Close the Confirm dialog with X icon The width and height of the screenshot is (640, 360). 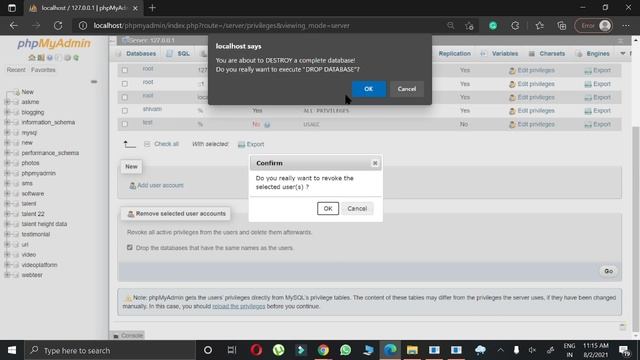point(375,163)
